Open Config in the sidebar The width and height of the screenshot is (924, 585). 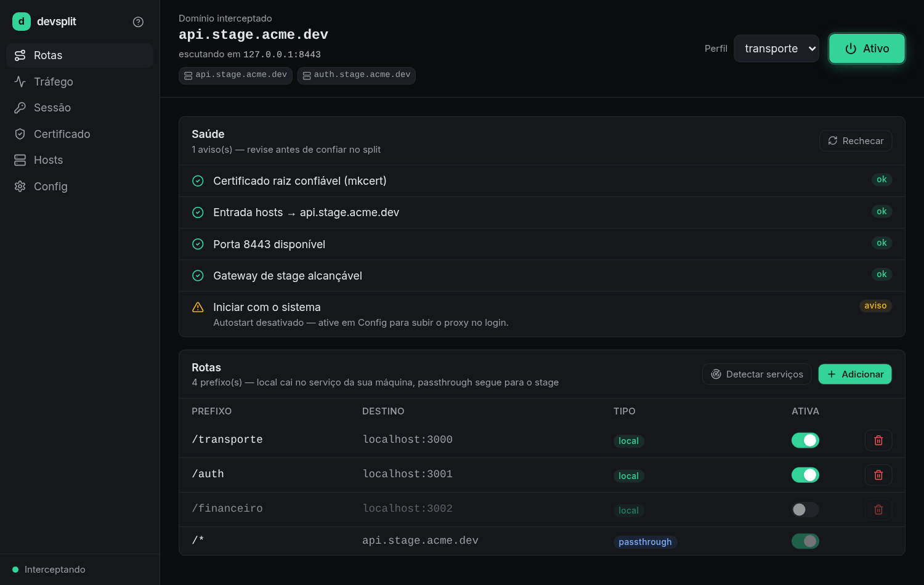(79, 186)
